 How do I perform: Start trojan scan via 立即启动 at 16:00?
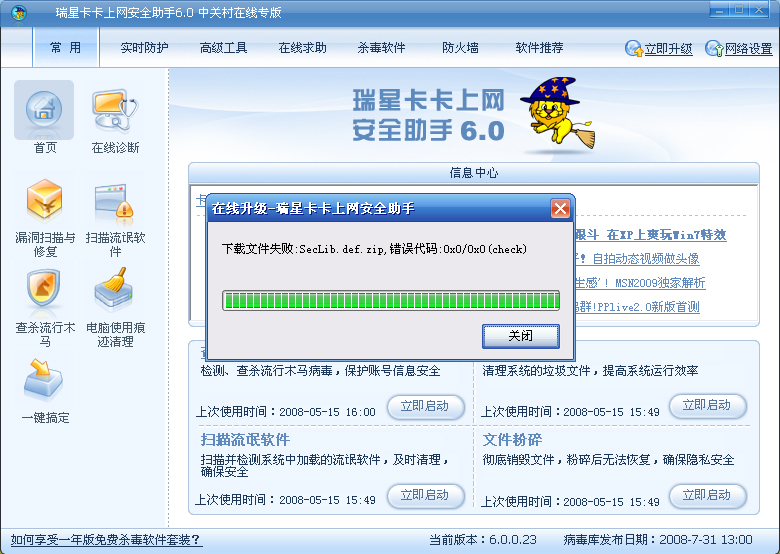point(425,406)
